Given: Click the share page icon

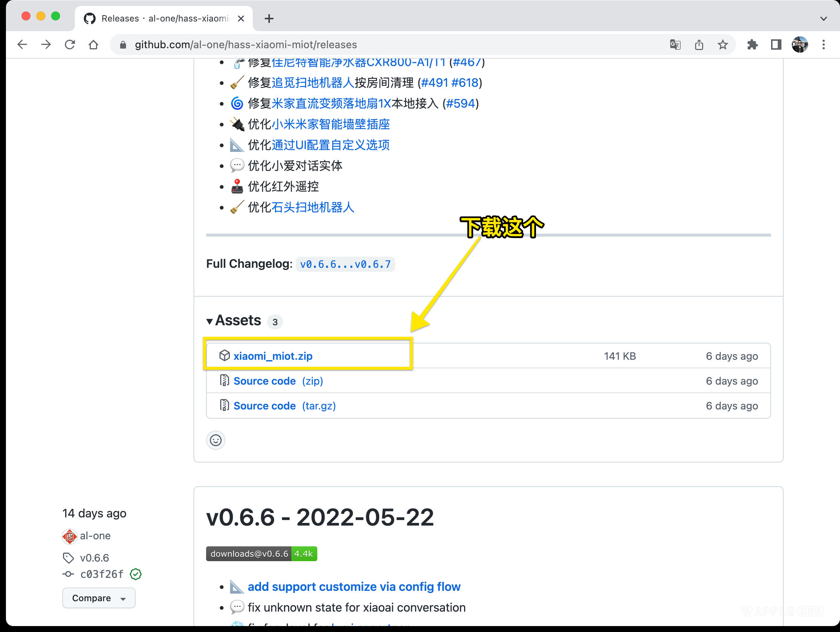Looking at the screenshot, I should coord(699,45).
